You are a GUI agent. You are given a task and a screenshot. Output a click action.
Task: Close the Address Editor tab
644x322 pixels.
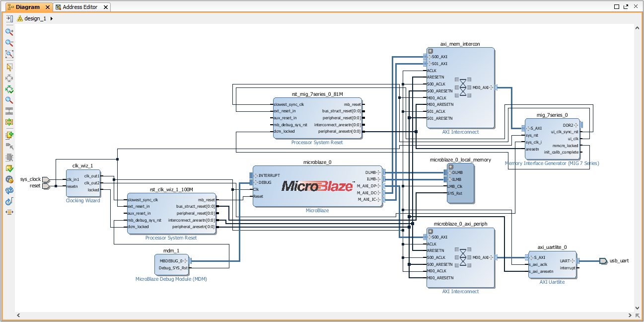tap(106, 7)
